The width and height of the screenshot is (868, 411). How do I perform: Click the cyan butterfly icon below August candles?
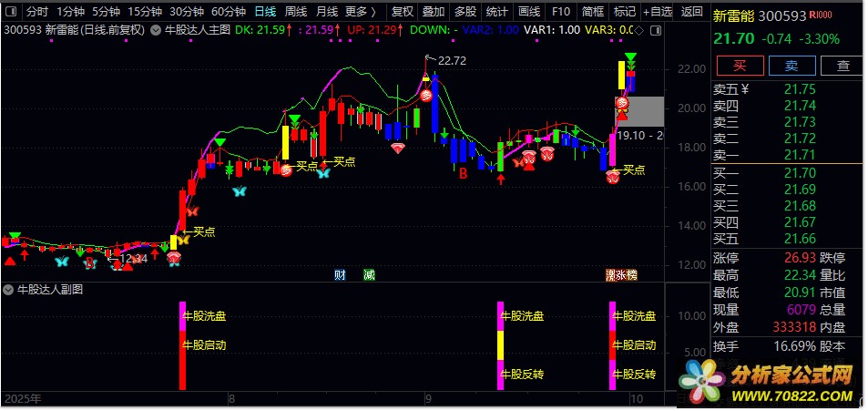(x=240, y=191)
